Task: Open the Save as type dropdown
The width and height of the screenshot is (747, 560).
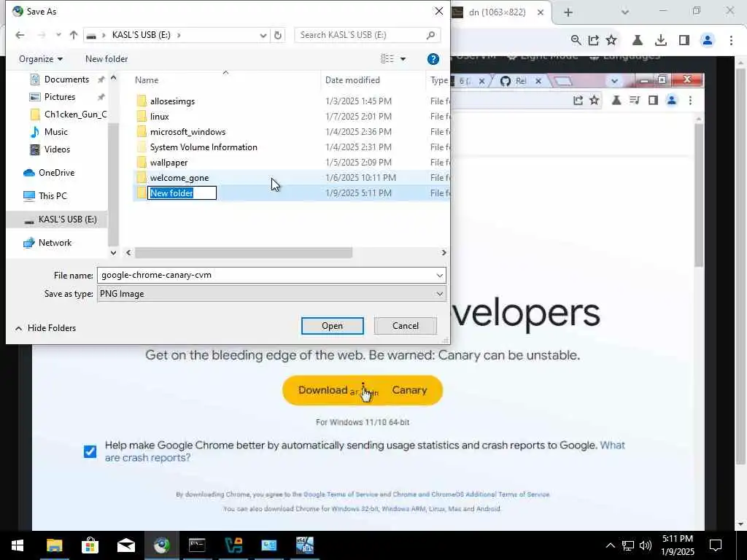Action: click(x=271, y=294)
